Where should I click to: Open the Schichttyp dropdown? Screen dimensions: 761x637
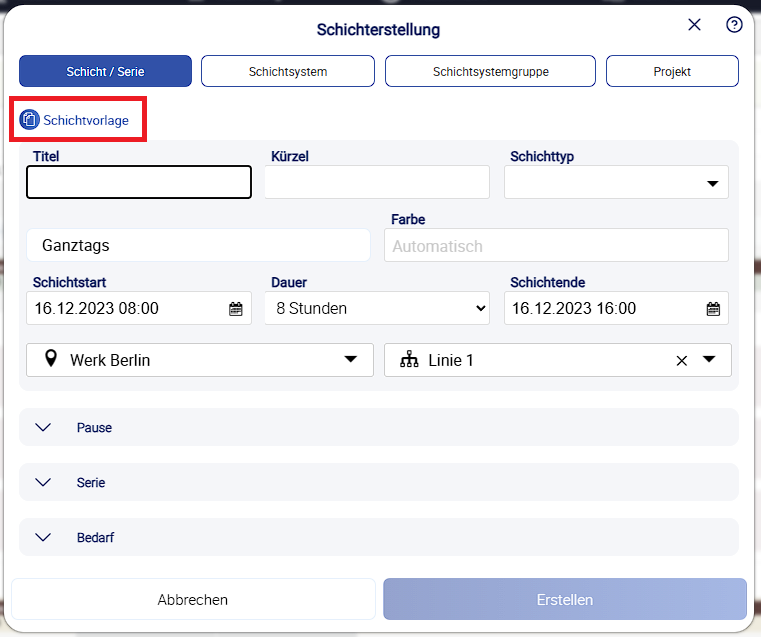[x=616, y=183]
